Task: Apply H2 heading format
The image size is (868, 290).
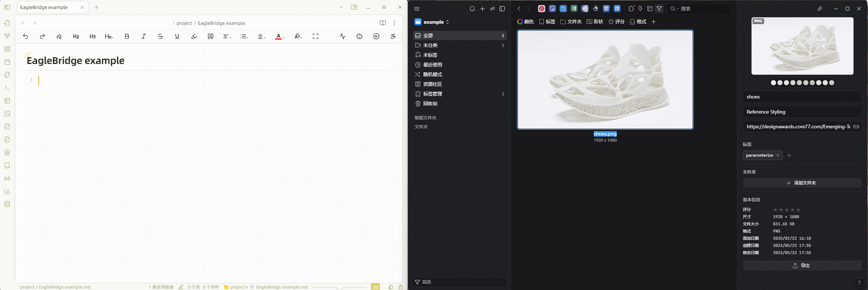Action: (x=76, y=36)
